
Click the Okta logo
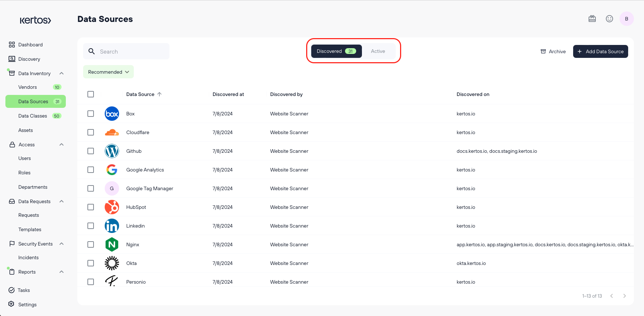point(112,263)
